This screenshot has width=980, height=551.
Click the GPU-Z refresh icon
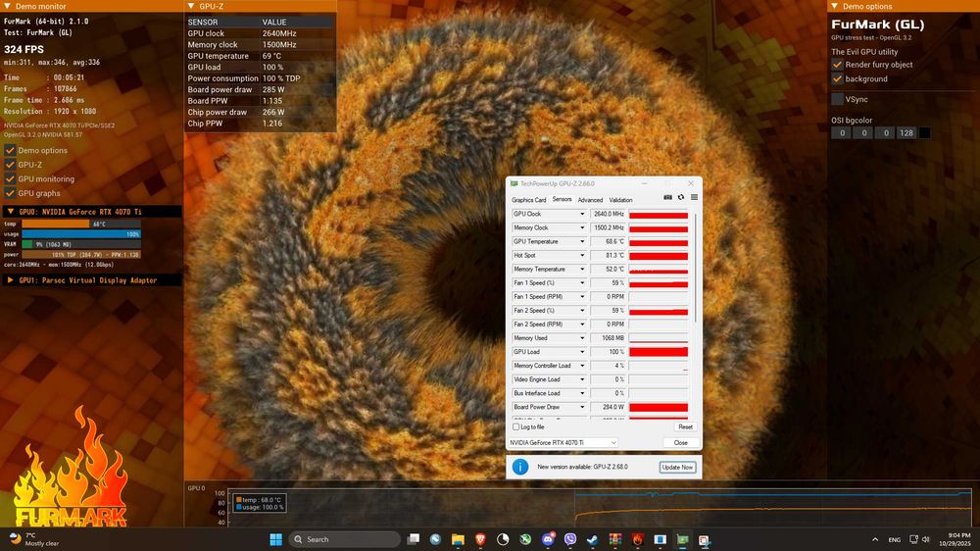pos(681,198)
